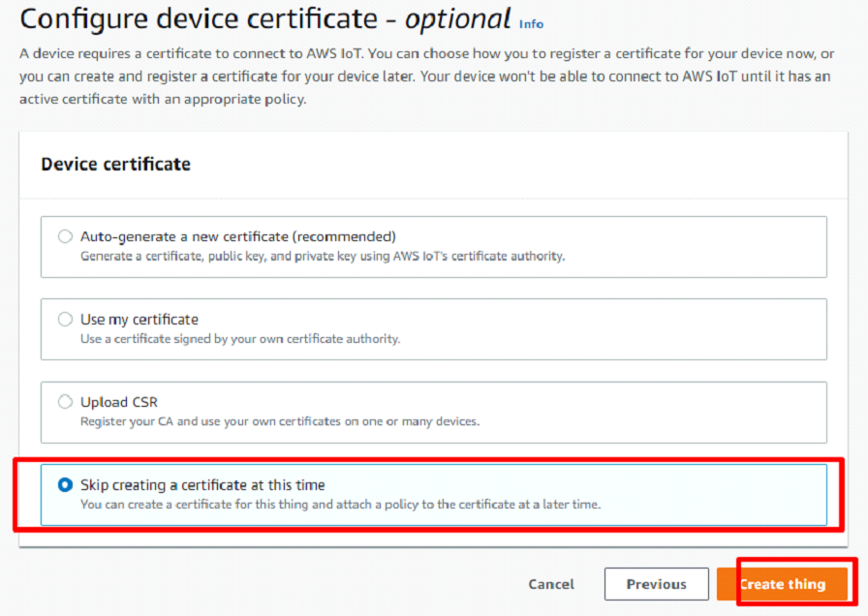Click the Auto-generate certificate option card

coord(432,245)
